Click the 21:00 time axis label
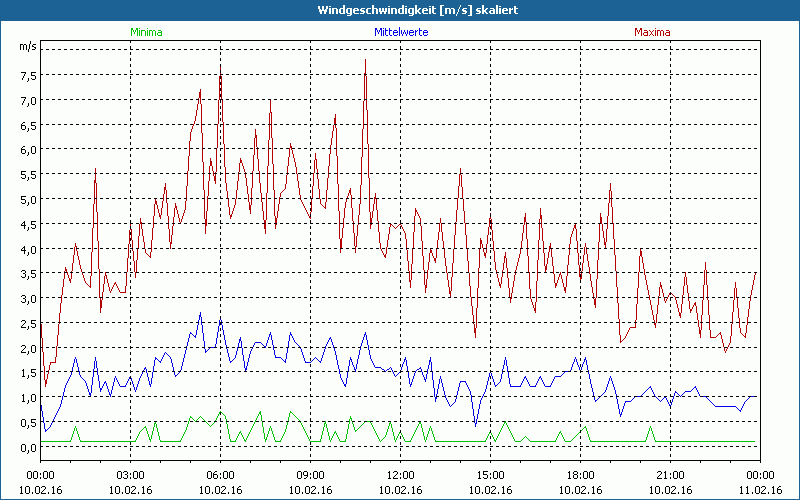The width and height of the screenshot is (800, 500). tap(671, 475)
